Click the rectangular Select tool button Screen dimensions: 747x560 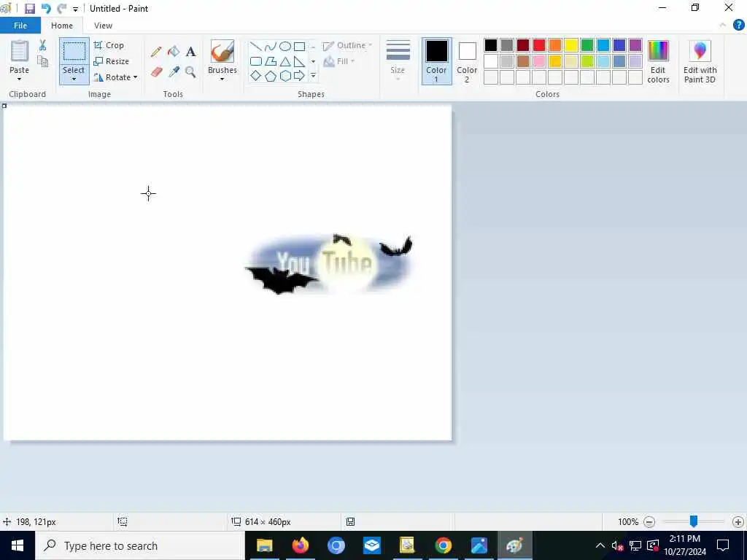tap(74, 52)
